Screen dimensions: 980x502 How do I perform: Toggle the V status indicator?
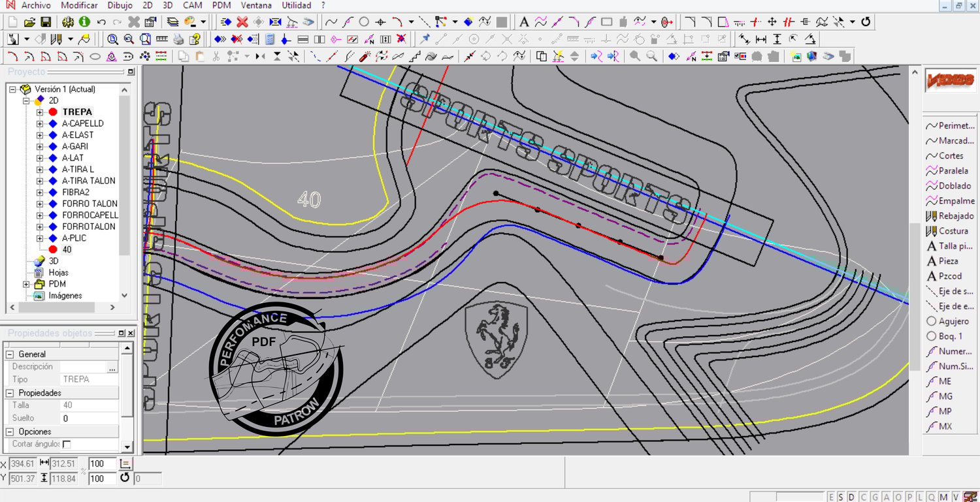coord(956,497)
